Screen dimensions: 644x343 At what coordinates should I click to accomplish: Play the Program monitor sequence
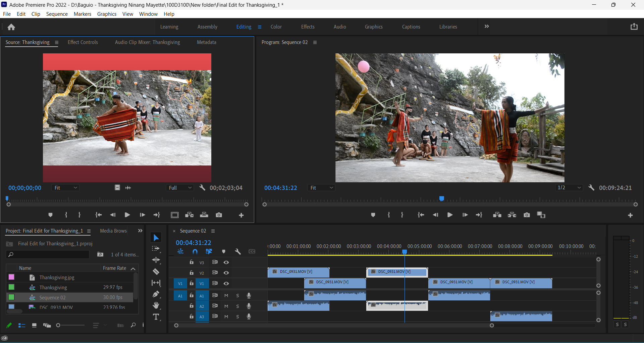pyautogui.click(x=450, y=215)
